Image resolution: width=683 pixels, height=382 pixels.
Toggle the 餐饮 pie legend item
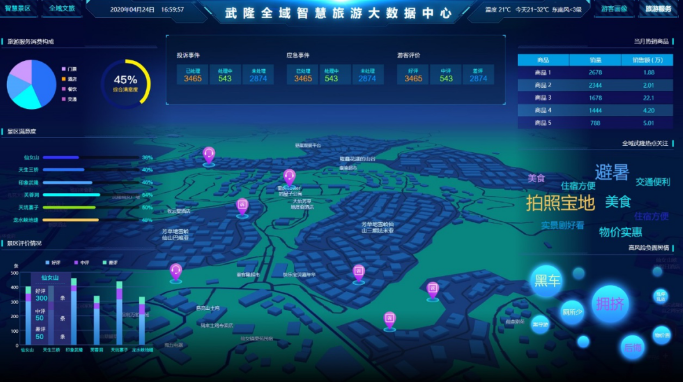click(69, 89)
